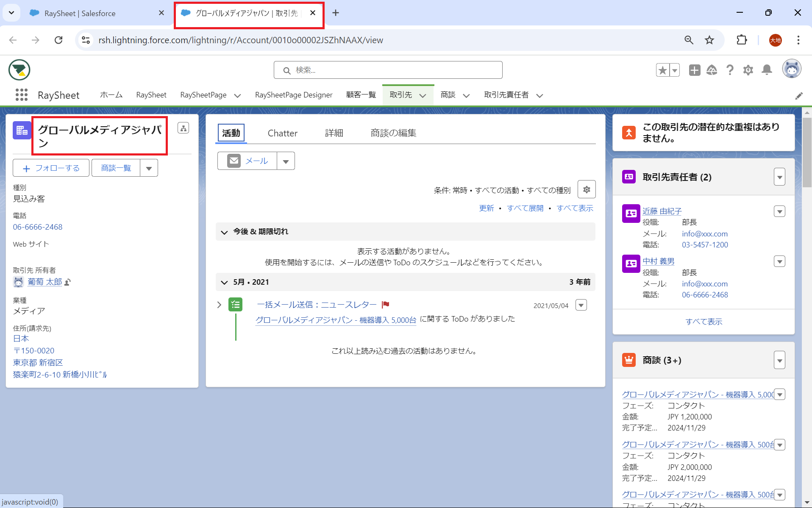Collapse the 5月・2021 section

(224, 282)
